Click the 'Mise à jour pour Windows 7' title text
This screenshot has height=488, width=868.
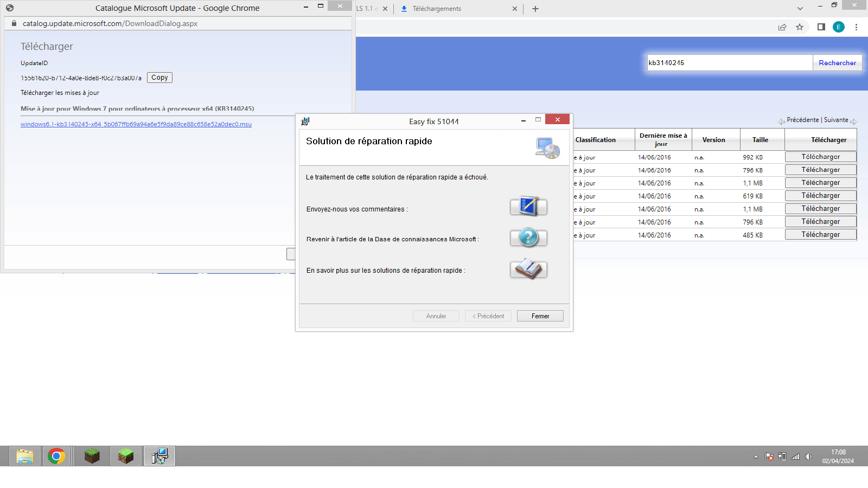tap(137, 109)
